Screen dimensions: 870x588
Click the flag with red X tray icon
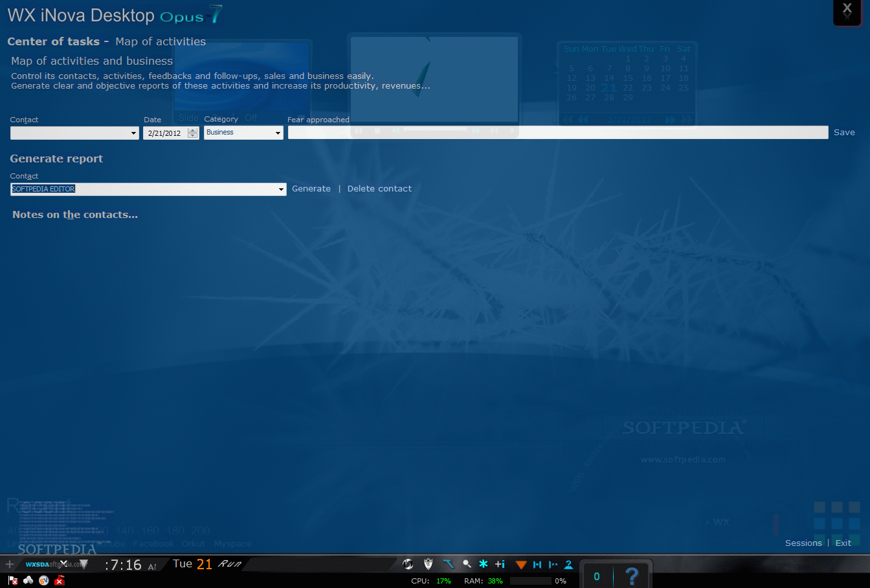[x=13, y=581]
